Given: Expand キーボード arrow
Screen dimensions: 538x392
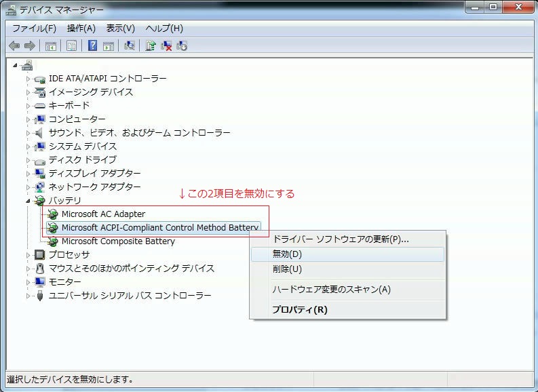Looking at the screenshot, I should point(28,106).
